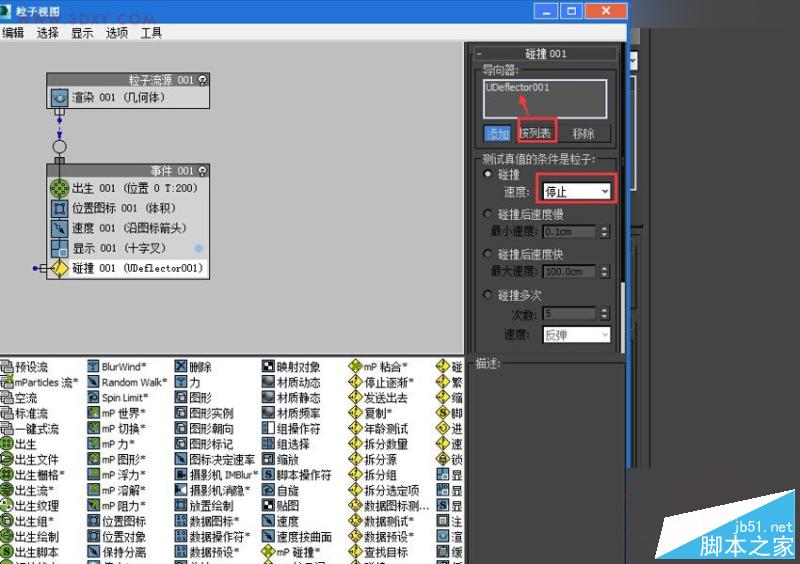This screenshot has height=564, width=800.
Task: Select the 渲染 001 operator icon
Action: [x=59, y=97]
